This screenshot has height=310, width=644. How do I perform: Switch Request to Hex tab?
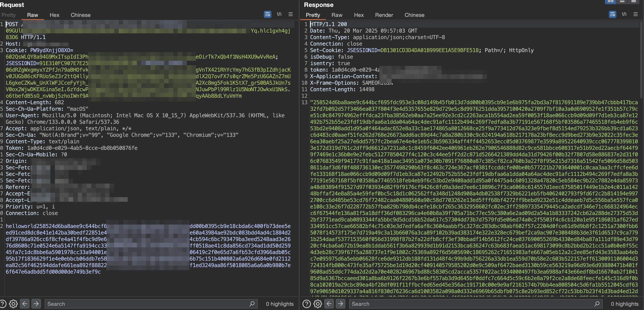click(x=55, y=15)
